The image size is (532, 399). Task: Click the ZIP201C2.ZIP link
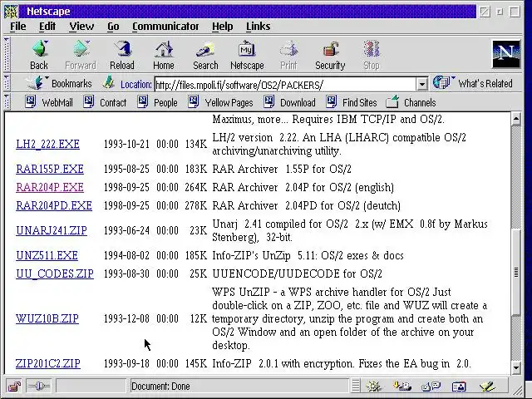48,363
